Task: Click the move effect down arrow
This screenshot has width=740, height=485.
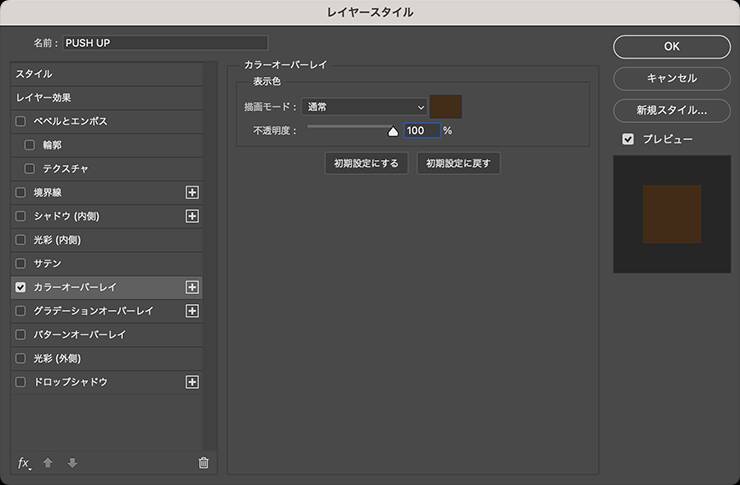Action: tap(72, 463)
